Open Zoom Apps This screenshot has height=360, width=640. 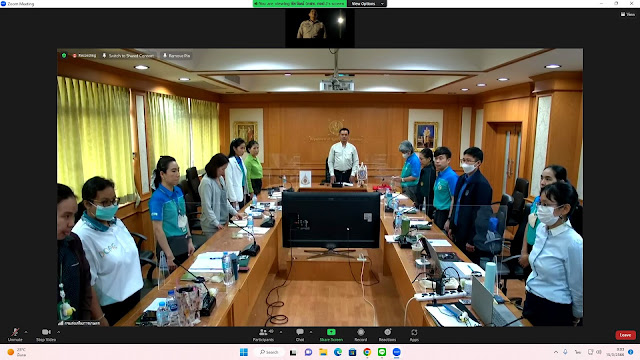point(414,334)
